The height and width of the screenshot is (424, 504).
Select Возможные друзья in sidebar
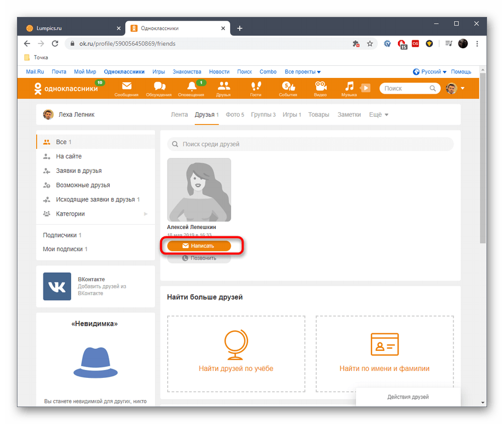[83, 185]
